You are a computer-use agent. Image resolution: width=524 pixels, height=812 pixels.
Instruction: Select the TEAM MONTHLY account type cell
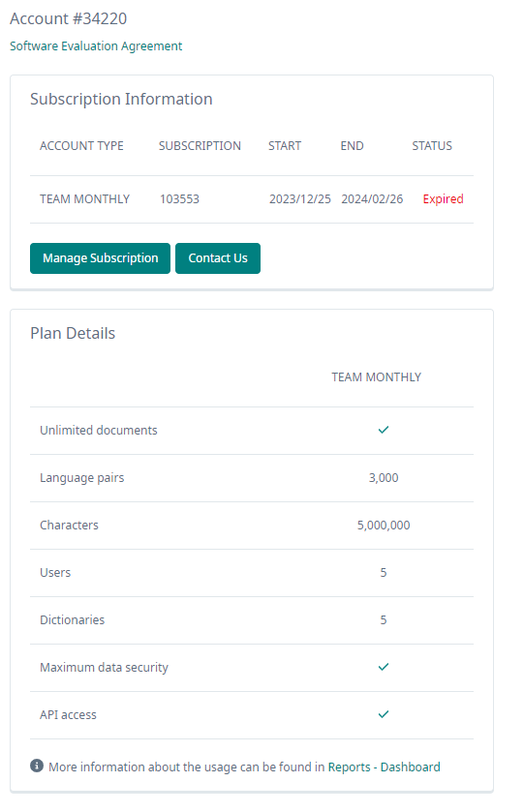[x=84, y=199]
